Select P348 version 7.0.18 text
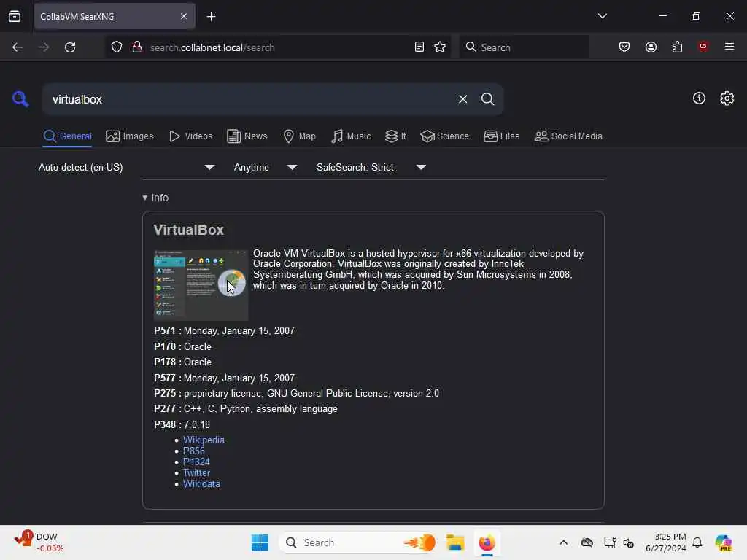The width and height of the screenshot is (747, 560). (x=182, y=424)
